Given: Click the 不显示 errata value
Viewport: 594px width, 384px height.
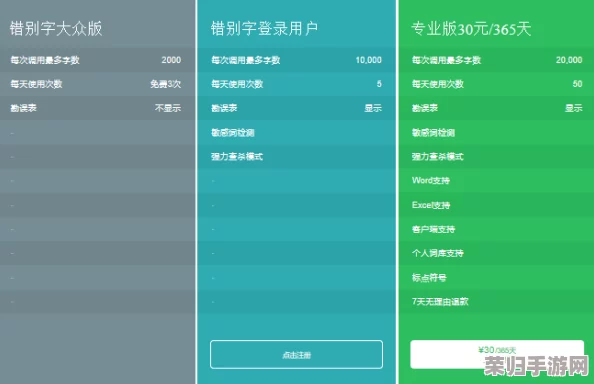Looking at the screenshot, I should pyautogui.click(x=168, y=108).
